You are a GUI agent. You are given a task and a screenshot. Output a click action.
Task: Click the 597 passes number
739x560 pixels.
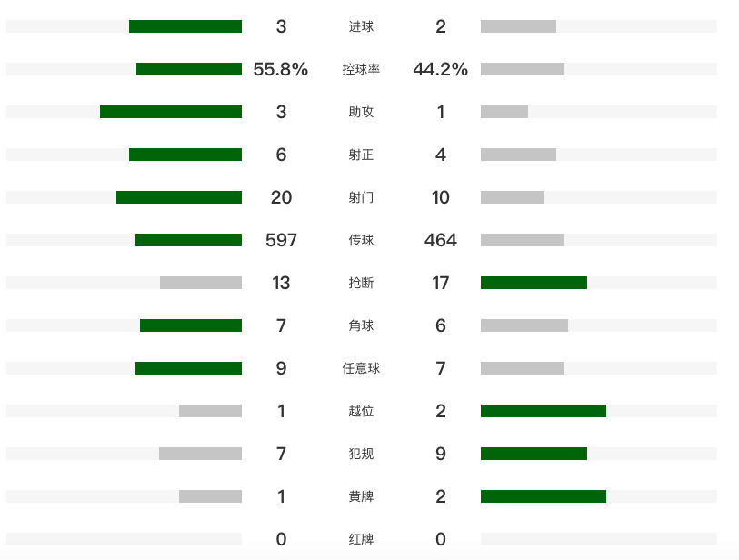point(281,240)
